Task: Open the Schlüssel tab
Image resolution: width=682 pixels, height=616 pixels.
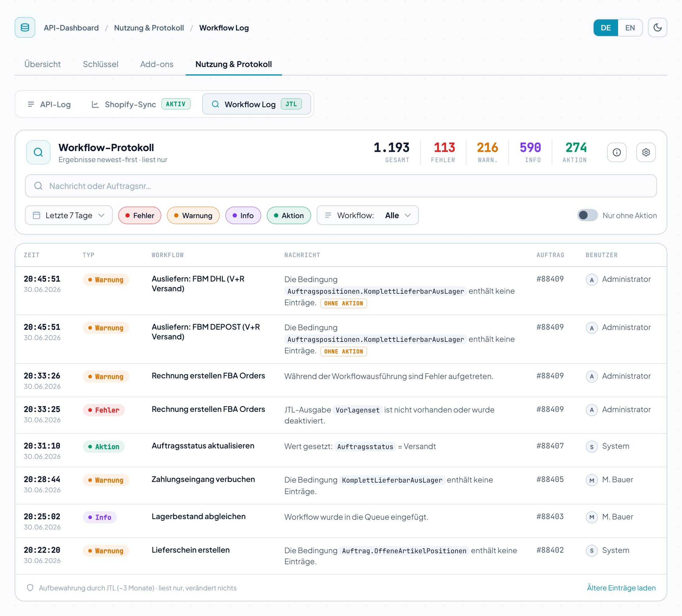Action: [100, 64]
